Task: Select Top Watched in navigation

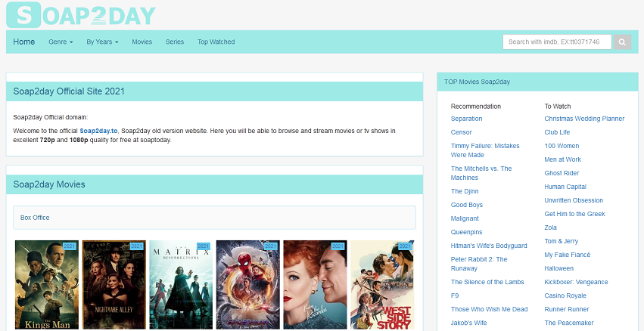Action: pyautogui.click(x=216, y=42)
